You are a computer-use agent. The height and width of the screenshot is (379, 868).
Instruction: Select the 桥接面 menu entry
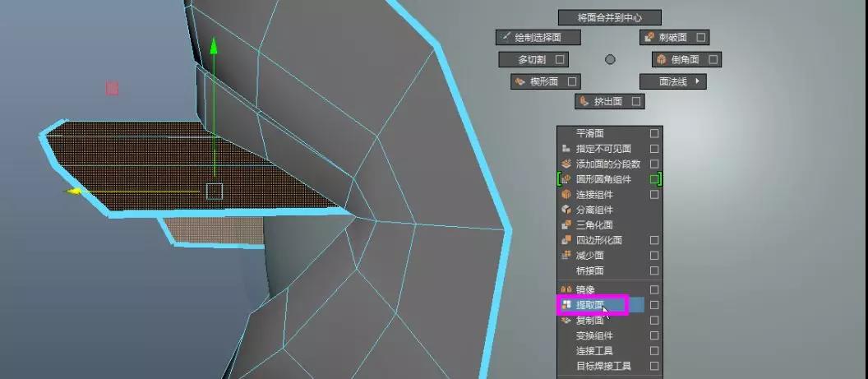click(590, 270)
